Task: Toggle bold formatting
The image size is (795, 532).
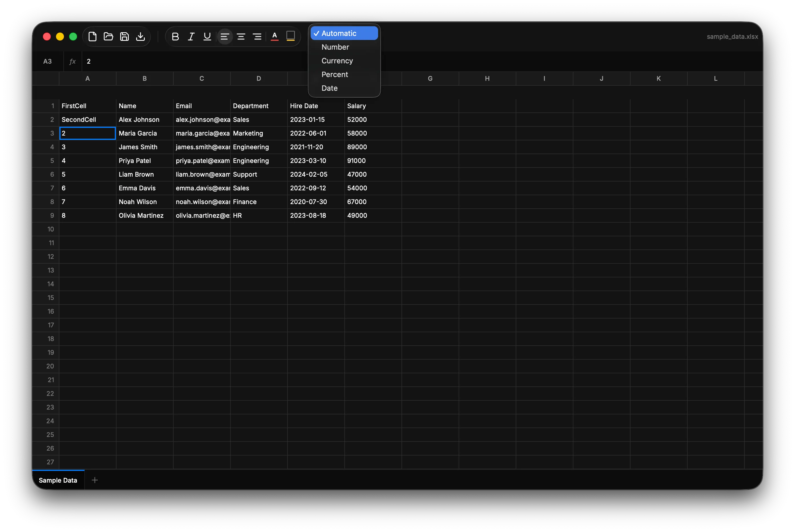Action: click(x=175, y=37)
